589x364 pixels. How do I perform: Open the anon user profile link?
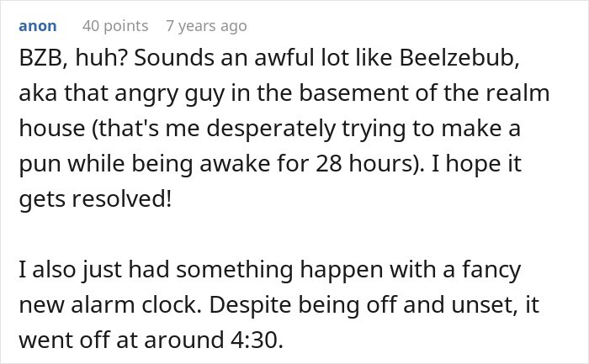coord(38,26)
